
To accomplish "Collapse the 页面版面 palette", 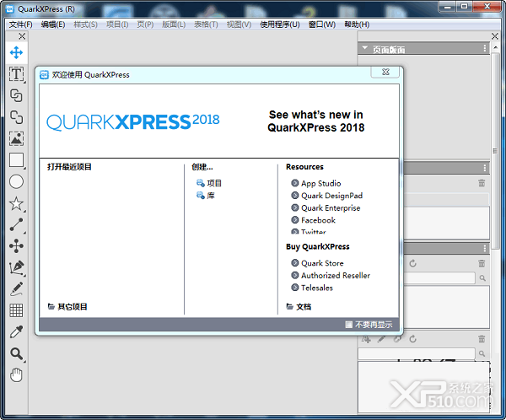I will (365, 48).
